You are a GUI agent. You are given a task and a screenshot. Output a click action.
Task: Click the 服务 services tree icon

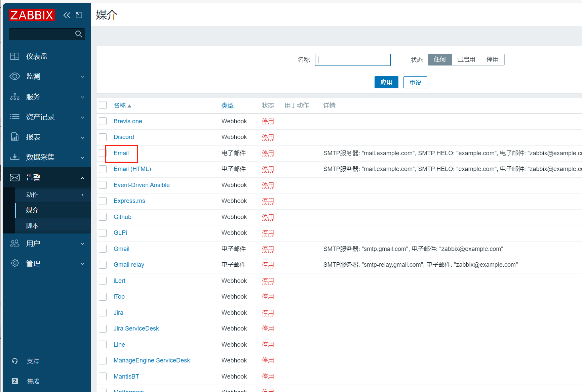coord(14,97)
